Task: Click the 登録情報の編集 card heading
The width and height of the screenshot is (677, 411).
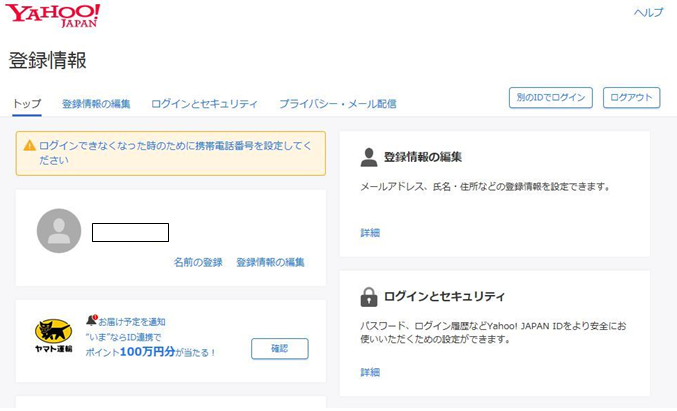Action: pyautogui.click(x=423, y=157)
